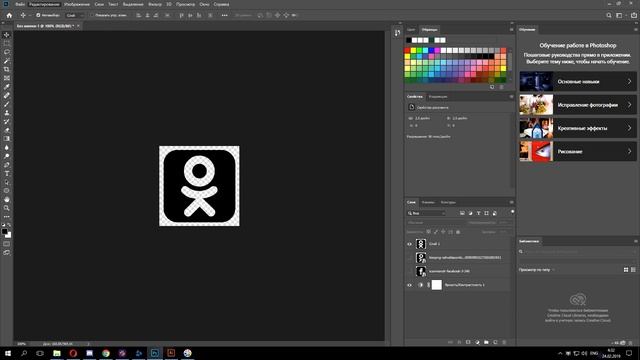
Task: Open the Основные навыки tutorial
Action: coord(578,82)
